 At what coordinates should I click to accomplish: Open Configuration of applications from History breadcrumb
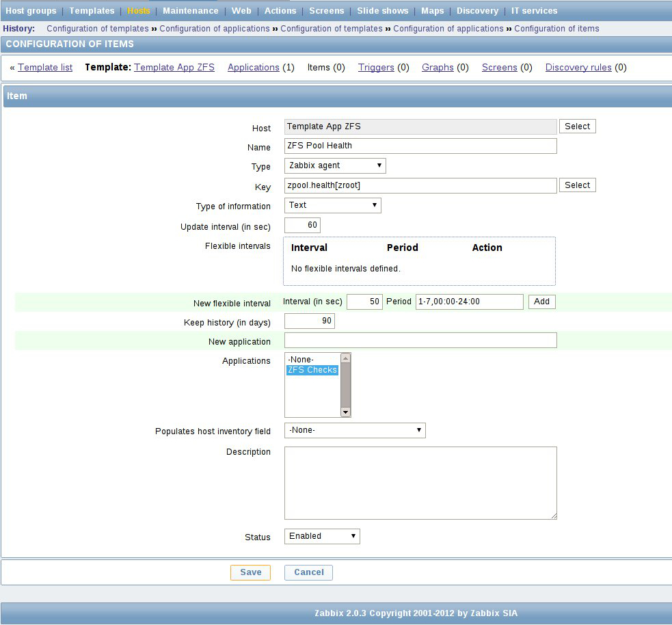tap(215, 29)
